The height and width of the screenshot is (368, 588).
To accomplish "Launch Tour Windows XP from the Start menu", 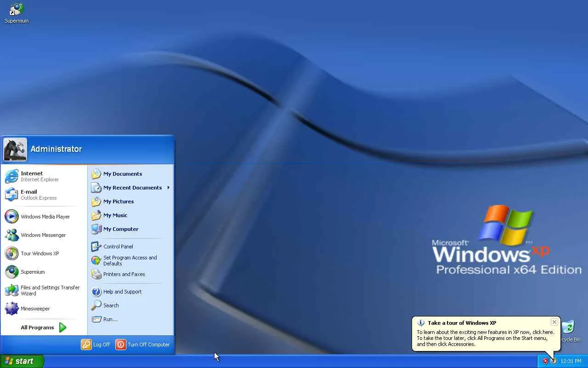I will coord(44,253).
